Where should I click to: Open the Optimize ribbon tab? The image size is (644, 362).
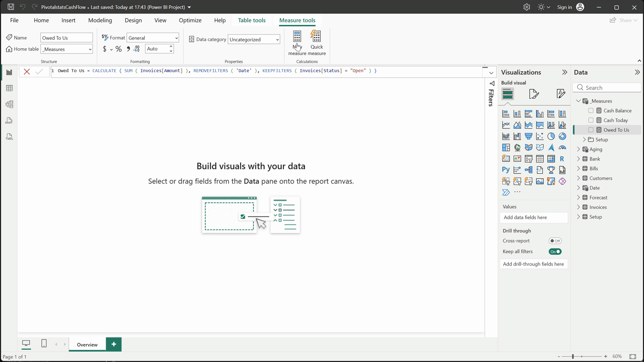click(x=190, y=20)
